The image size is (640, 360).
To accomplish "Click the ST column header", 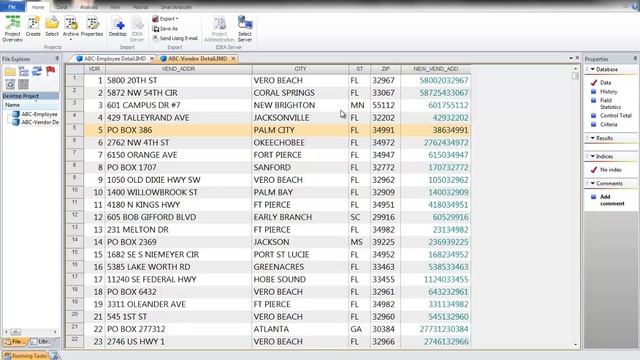I will click(359, 69).
